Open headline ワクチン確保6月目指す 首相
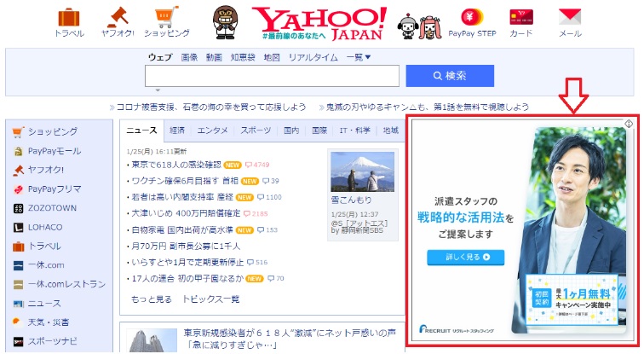 185,181
